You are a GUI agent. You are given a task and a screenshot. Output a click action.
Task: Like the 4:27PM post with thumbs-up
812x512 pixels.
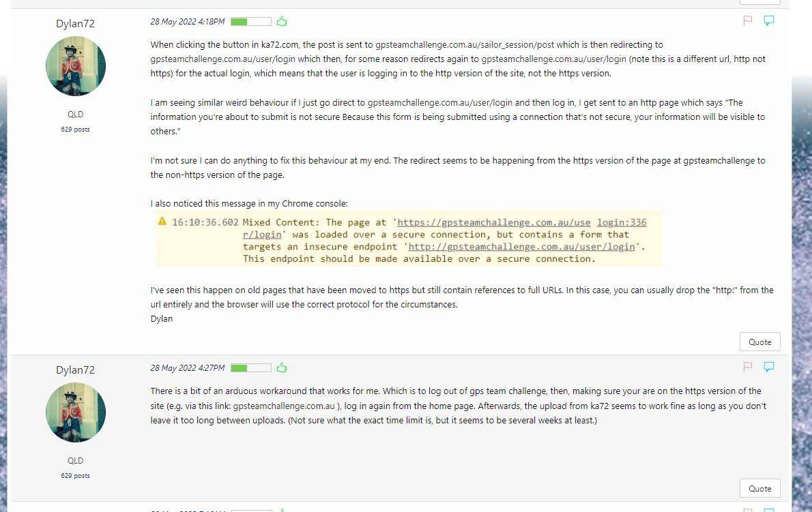(x=282, y=367)
